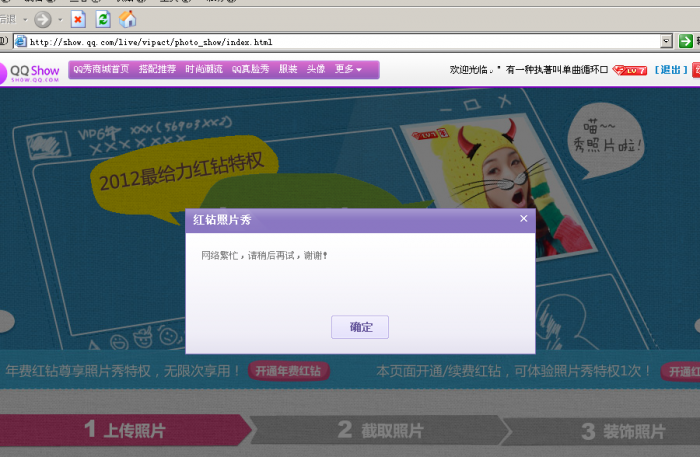The height and width of the screenshot is (457, 700).
Task: Click the 本页面开通/续费红钻 banner text
Action: [x=513, y=371]
